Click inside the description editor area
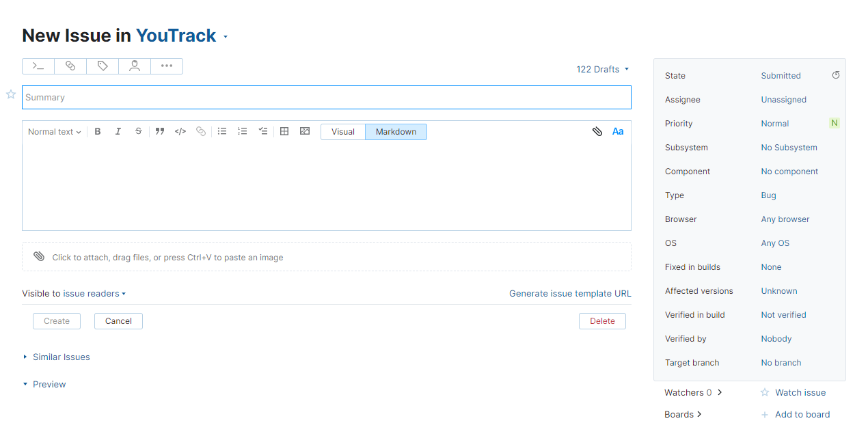868x438 pixels. click(x=327, y=186)
